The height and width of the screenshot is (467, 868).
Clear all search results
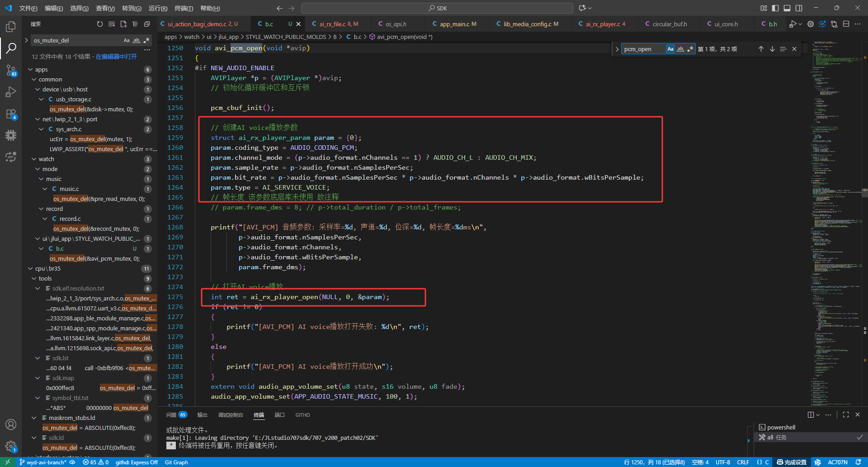111,24
